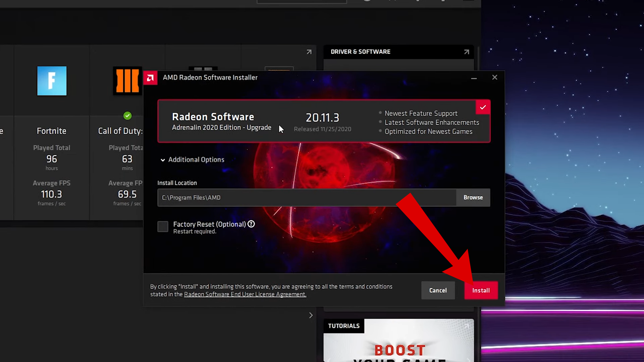Expand gaming panel with the top-right arrow icon
644x362 pixels.
point(309,52)
